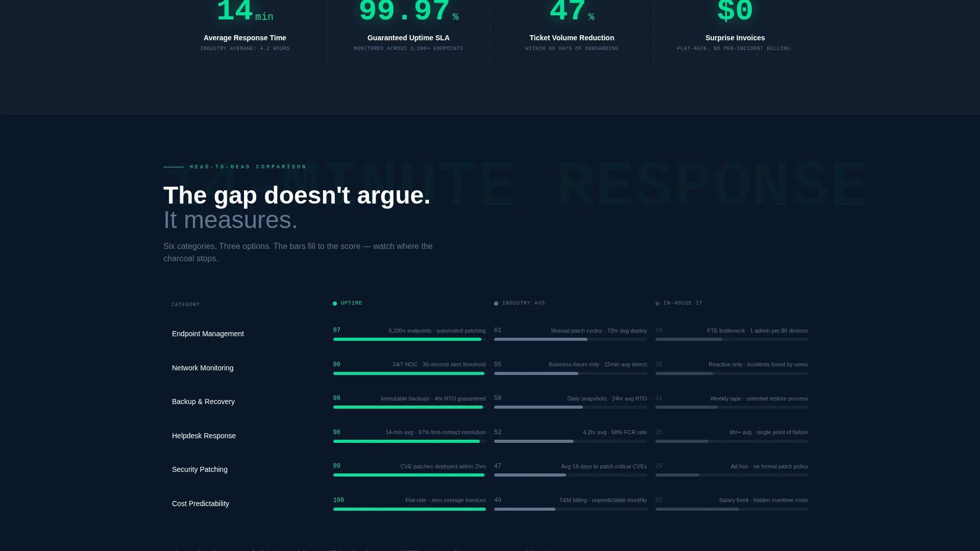
Task: Click Industry Avg Helpdesk Response score 52
Action: [x=498, y=432]
